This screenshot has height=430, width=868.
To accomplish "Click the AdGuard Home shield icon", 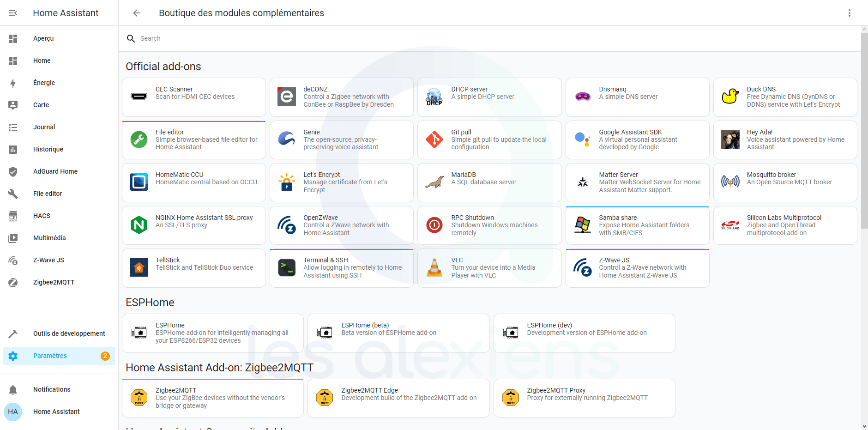I will 13,171.
